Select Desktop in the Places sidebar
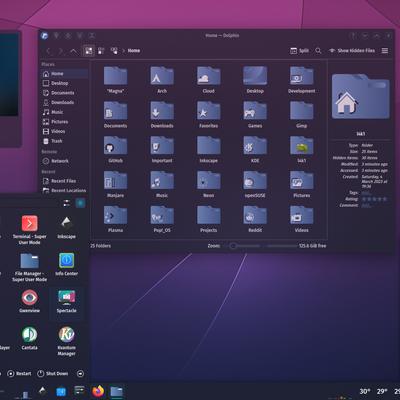 (65, 83)
